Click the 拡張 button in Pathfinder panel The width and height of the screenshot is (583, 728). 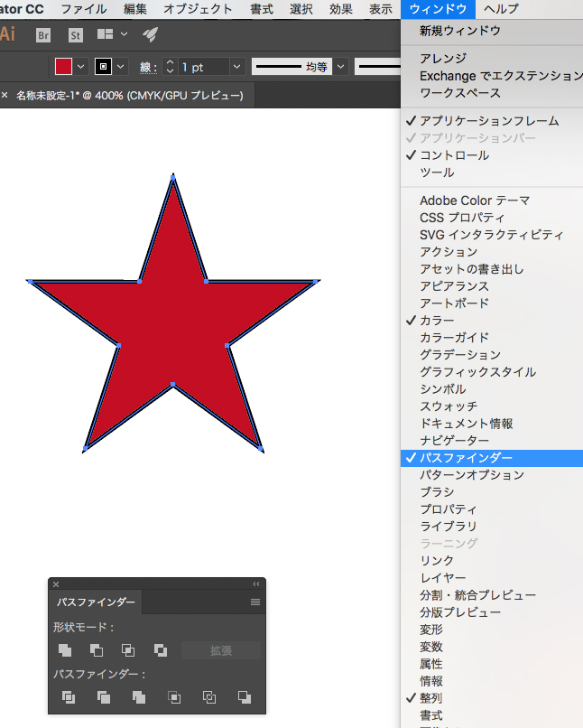pos(221,650)
